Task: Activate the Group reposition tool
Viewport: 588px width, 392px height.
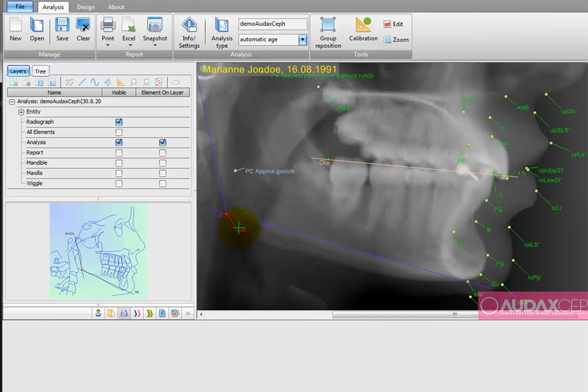Action: 328,33
